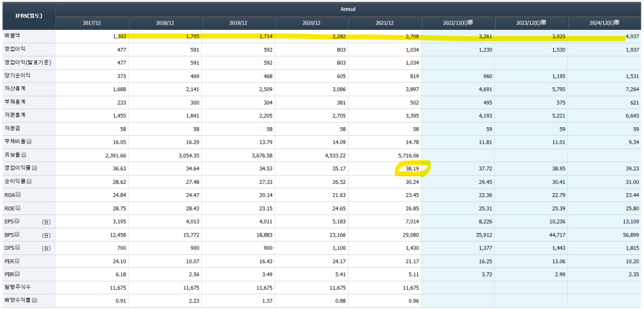
Task: Click the 2021/12 column header
Action: pos(385,23)
